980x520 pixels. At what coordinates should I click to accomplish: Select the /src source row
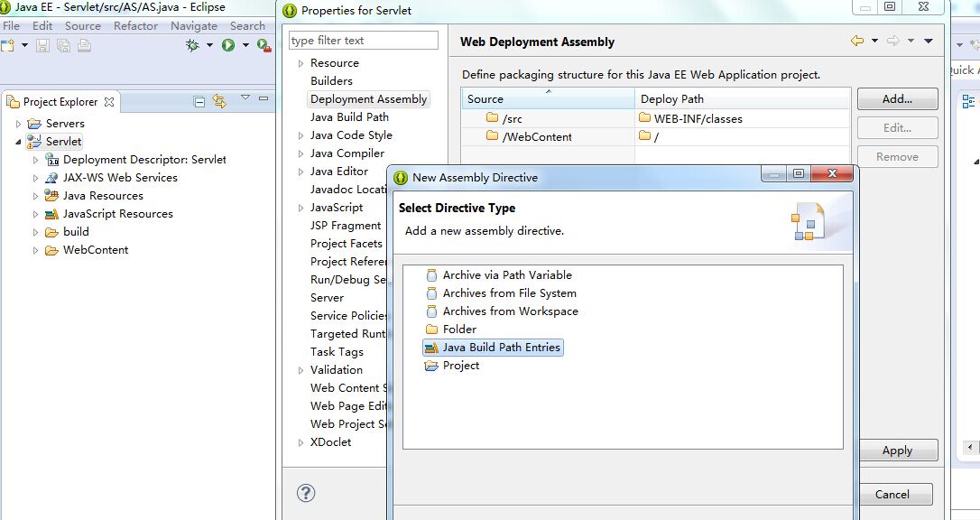(x=548, y=118)
